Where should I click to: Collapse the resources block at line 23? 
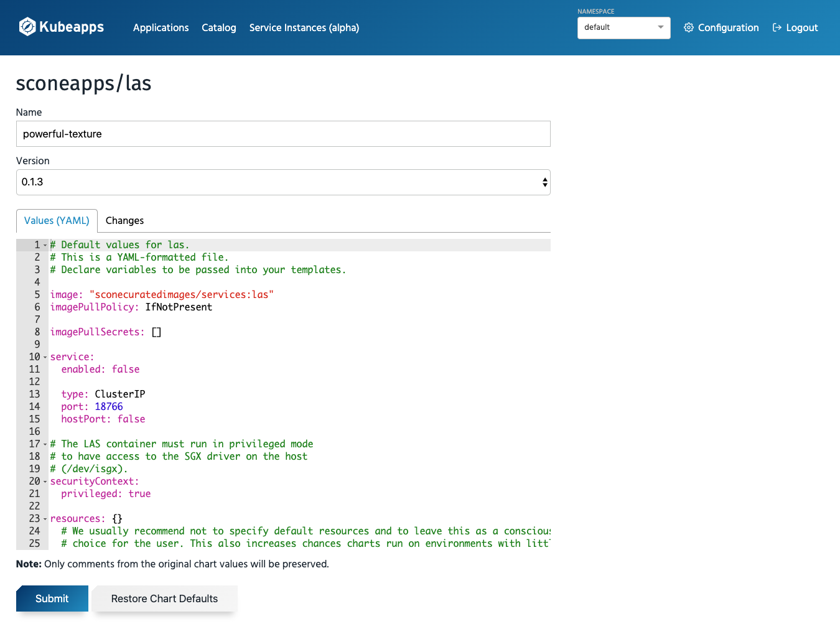pyautogui.click(x=45, y=518)
